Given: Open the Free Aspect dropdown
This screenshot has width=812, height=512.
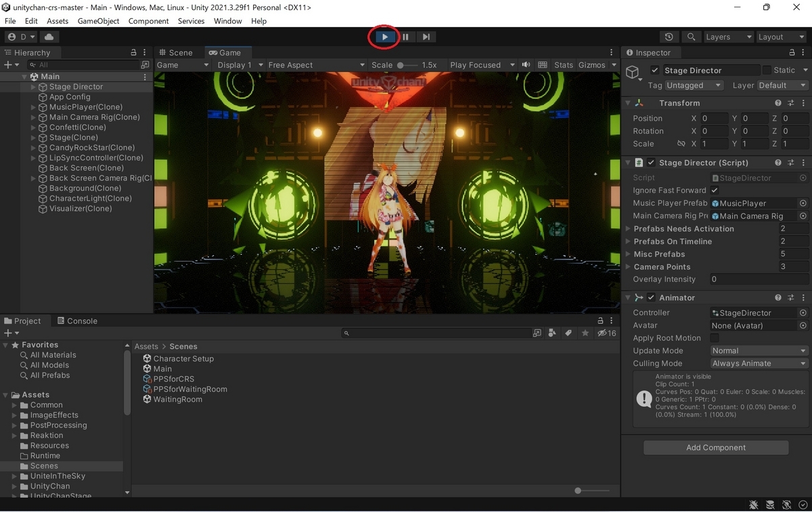Looking at the screenshot, I should tap(316, 65).
